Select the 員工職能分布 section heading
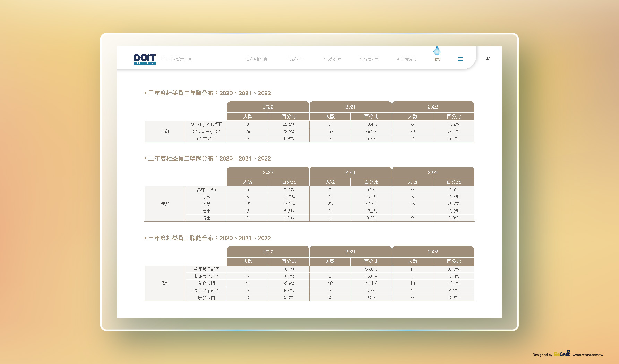Screen dimensions: 619x364 (207, 238)
